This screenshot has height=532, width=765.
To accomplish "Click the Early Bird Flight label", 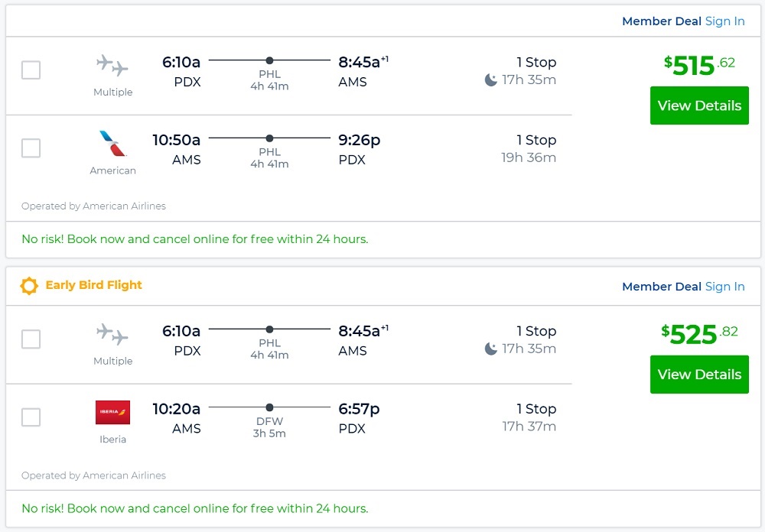I will pyautogui.click(x=93, y=285).
